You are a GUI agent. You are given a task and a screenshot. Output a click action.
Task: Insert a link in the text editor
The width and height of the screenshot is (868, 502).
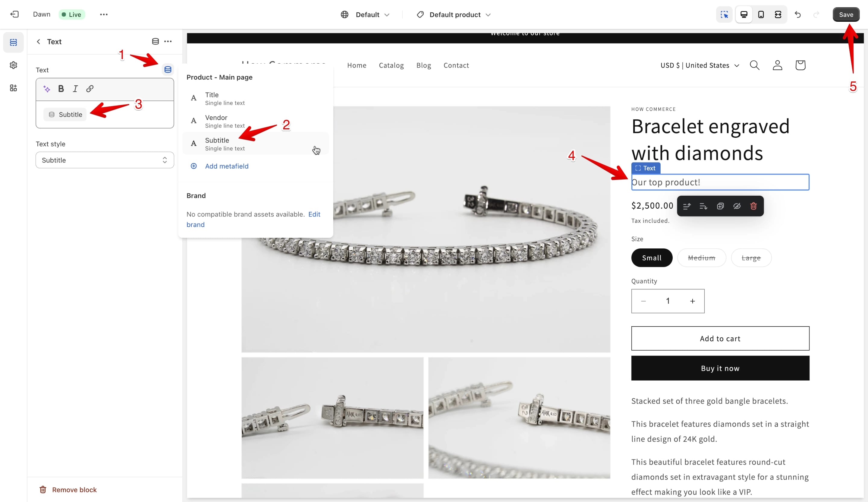(x=90, y=89)
